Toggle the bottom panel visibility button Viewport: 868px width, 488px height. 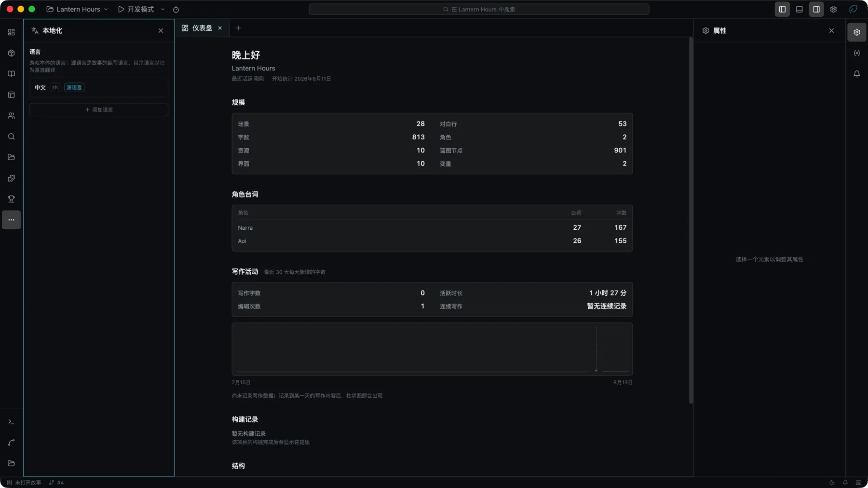point(799,9)
